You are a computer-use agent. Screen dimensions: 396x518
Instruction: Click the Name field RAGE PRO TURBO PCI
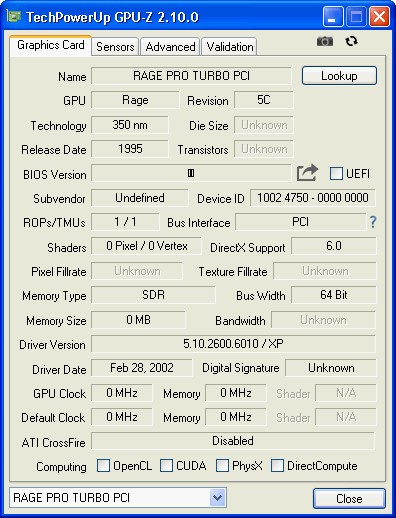191,76
